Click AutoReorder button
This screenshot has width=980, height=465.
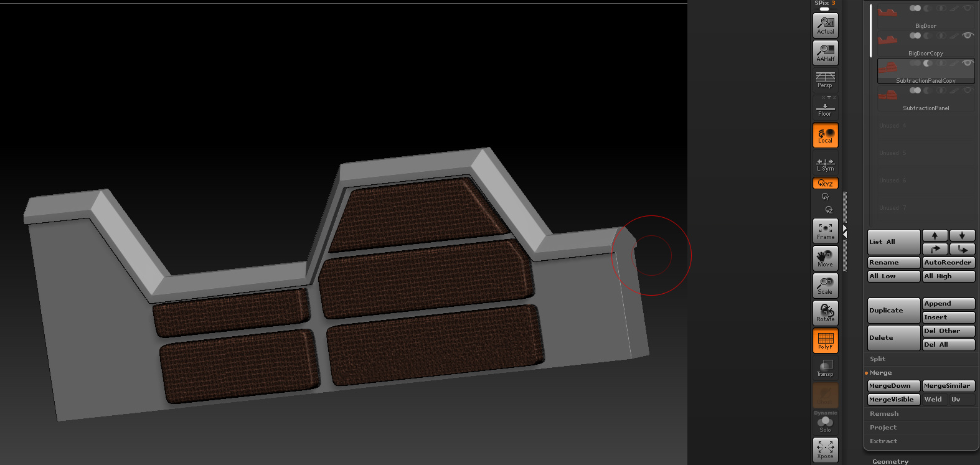coord(948,263)
